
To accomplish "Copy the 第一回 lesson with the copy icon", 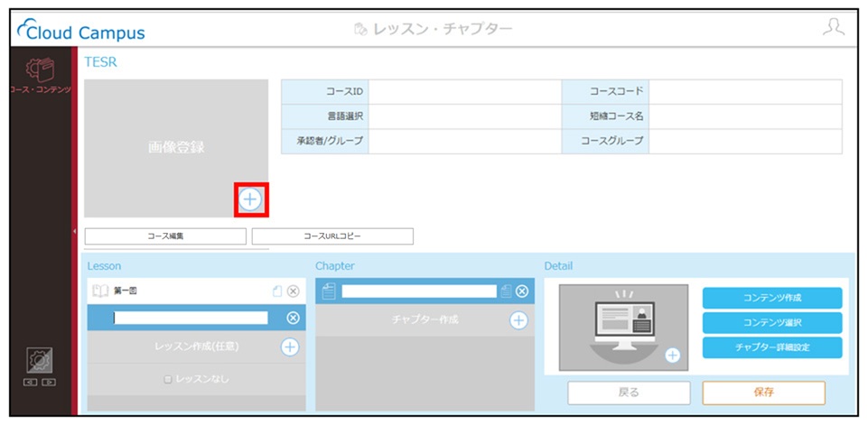I will click(277, 291).
